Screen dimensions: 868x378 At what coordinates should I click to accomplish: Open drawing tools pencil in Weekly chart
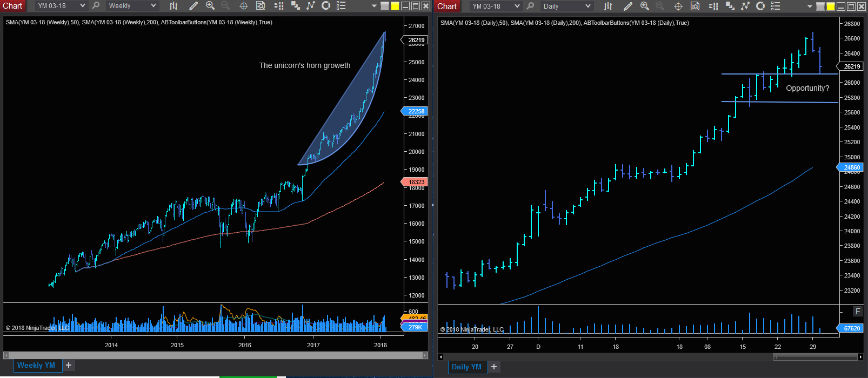click(x=193, y=6)
